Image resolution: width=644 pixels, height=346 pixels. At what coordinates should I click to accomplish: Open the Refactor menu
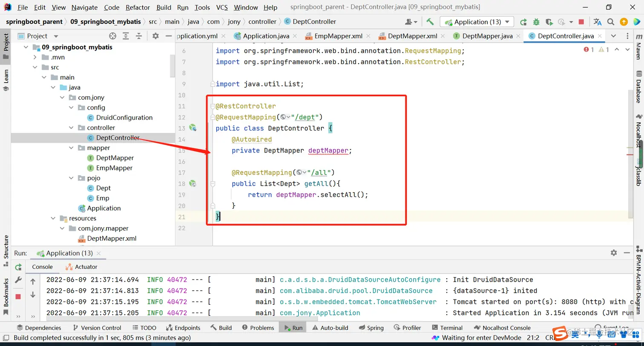pyautogui.click(x=138, y=7)
